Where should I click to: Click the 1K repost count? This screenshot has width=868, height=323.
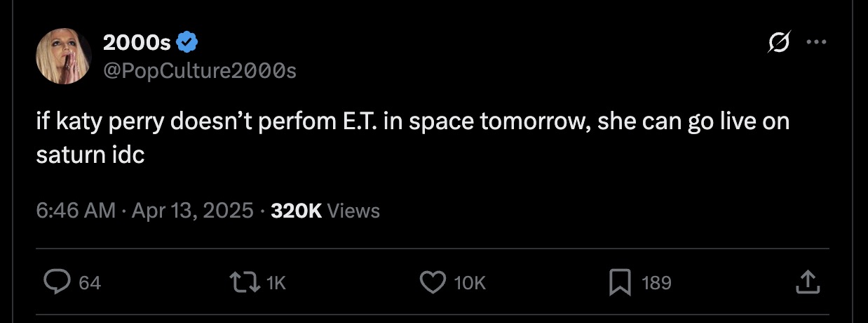point(276,283)
